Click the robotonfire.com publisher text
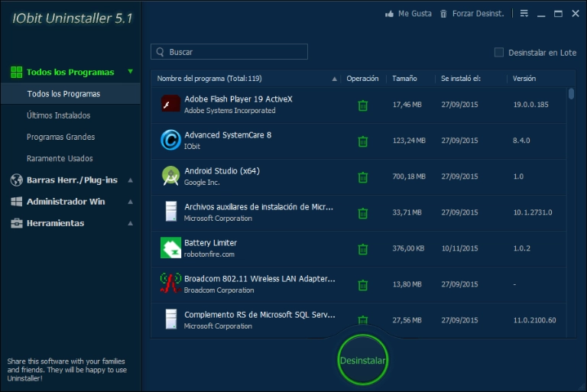 click(209, 254)
